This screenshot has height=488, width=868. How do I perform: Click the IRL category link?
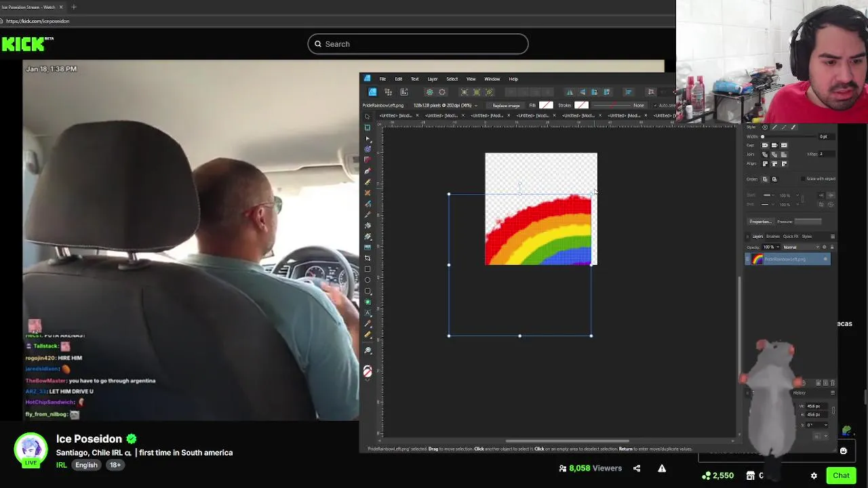tap(62, 465)
